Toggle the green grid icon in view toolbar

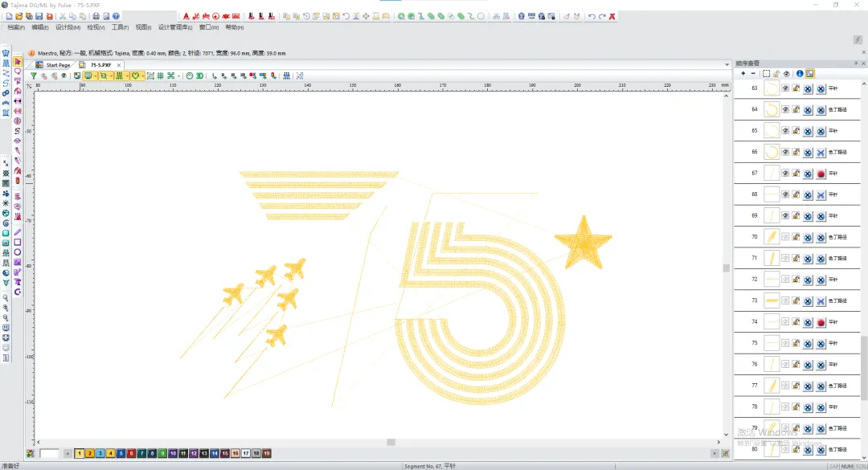click(x=161, y=76)
